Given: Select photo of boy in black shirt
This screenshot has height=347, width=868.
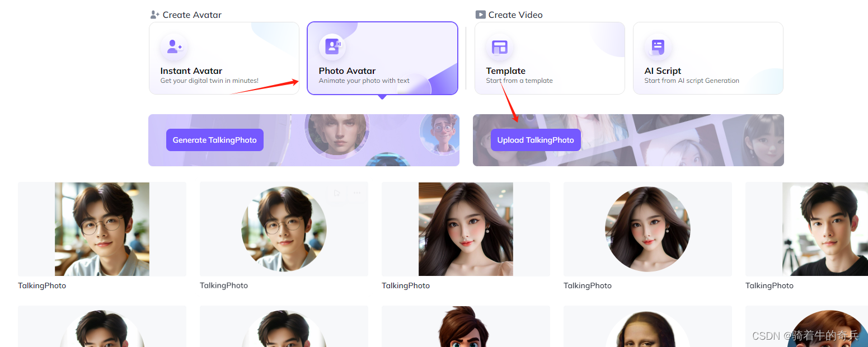Looking at the screenshot, I should [x=825, y=229].
